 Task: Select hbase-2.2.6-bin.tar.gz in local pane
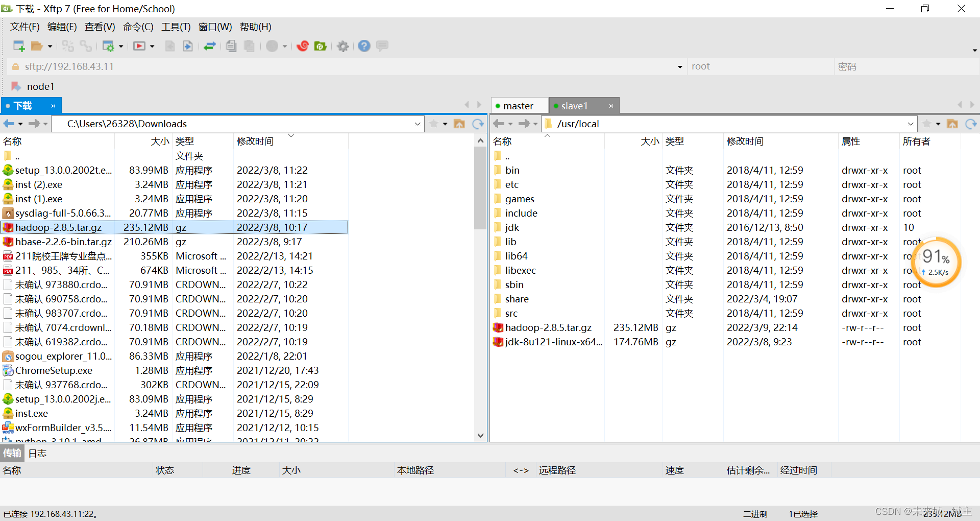point(174,242)
